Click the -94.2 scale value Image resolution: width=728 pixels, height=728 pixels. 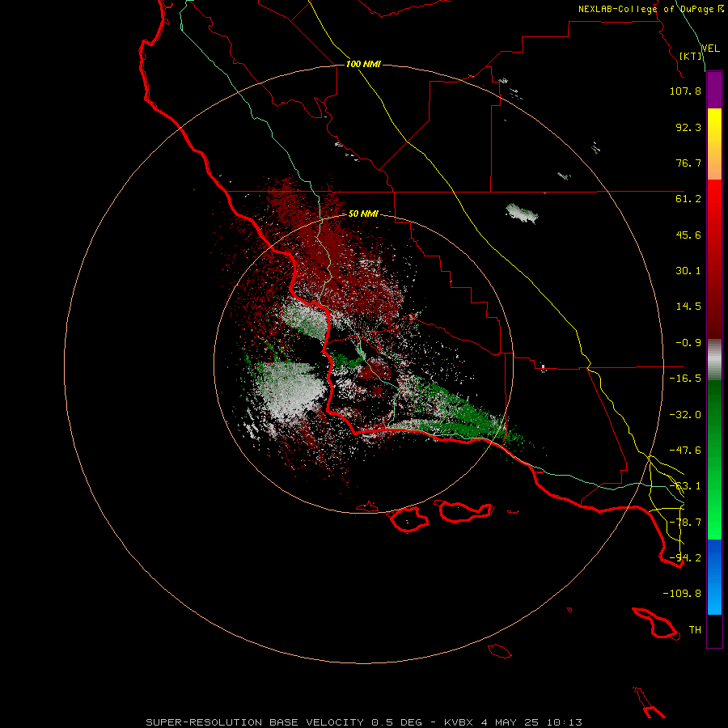click(685, 558)
